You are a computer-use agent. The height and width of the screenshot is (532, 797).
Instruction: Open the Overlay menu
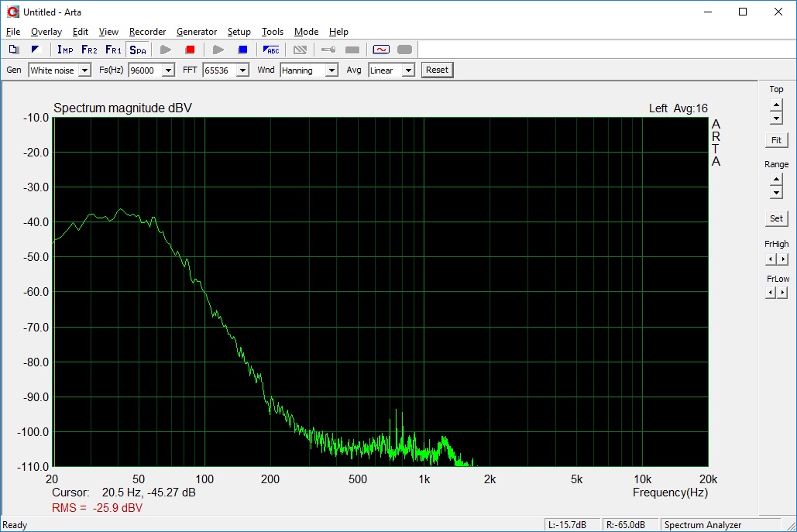[46, 32]
